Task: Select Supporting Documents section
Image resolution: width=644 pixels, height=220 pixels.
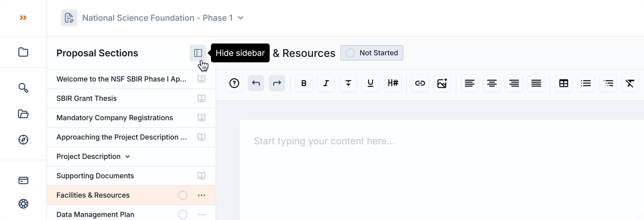Action: point(95,176)
